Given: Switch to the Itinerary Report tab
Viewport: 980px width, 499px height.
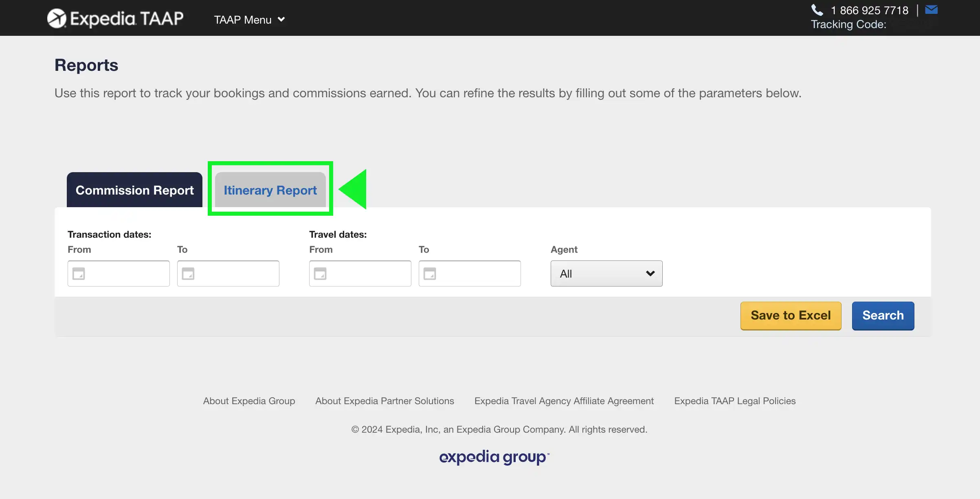Looking at the screenshot, I should click(270, 190).
